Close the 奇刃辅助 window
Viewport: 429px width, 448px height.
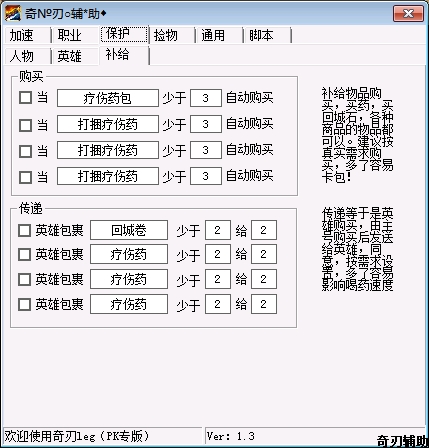click(408, 14)
